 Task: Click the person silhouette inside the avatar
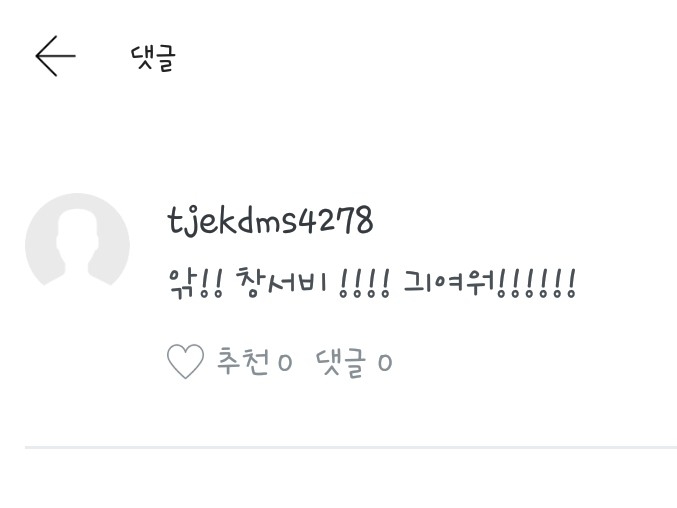(x=77, y=247)
